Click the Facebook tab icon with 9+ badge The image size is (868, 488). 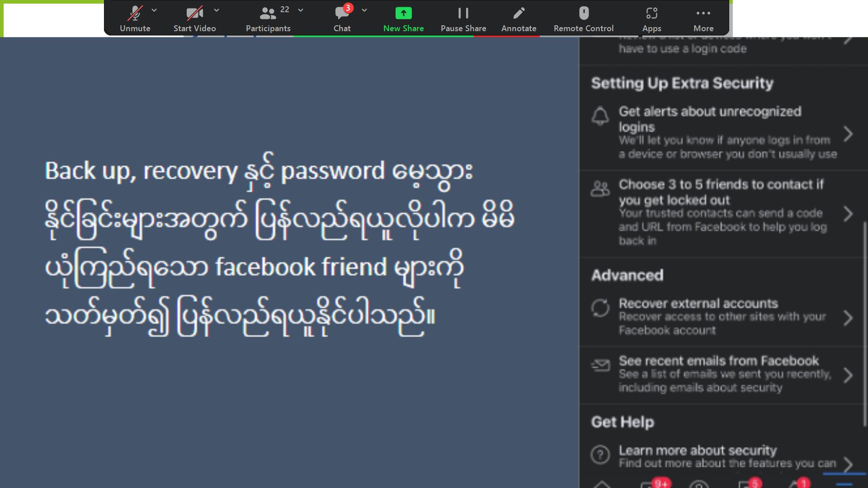click(x=656, y=483)
